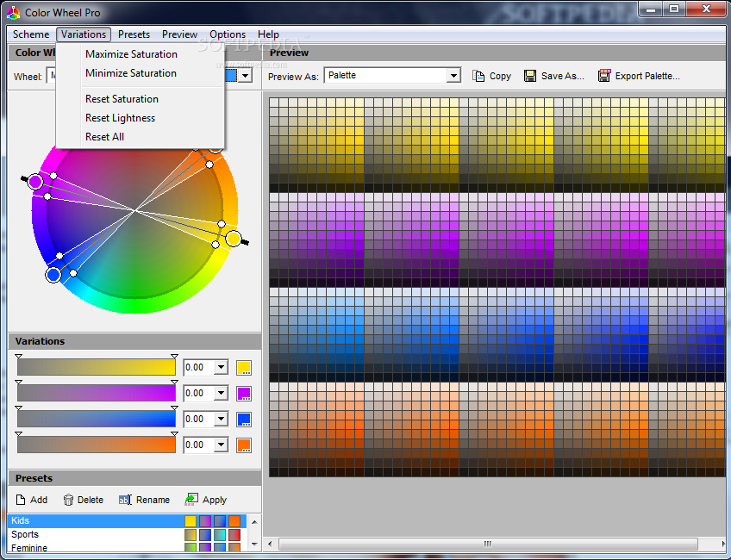The width and height of the screenshot is (731, 560).
Task: Select the Sports preset row
Action: [x=127, y=534]
